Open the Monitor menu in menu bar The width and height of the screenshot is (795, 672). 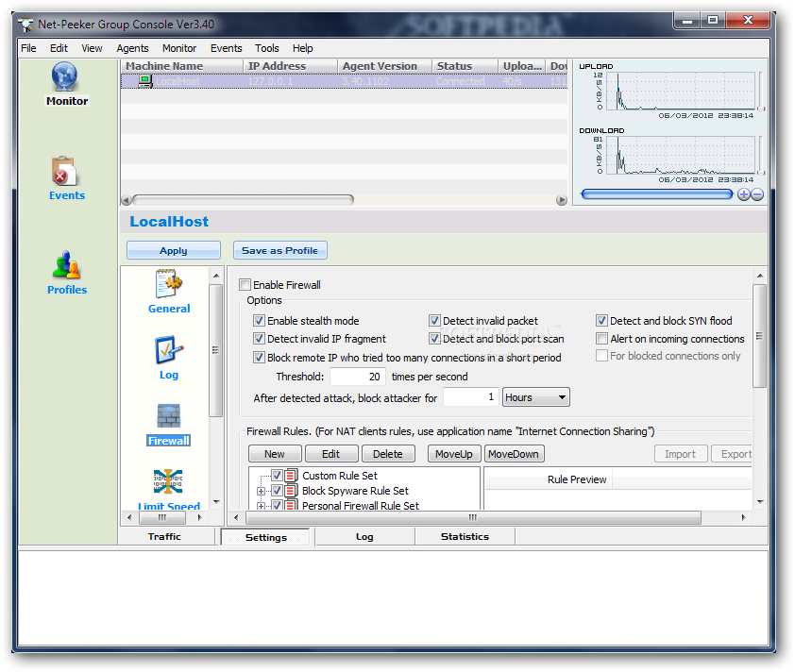(x=179, y=48)
